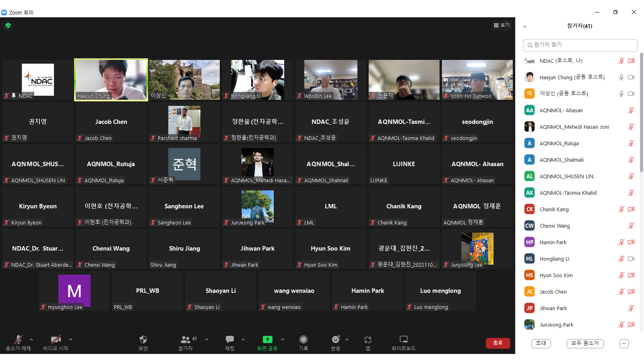Viewport: 644px width, 362px height.
Task: Click muted mic icon for Jihwan Park row
Action: (x=631, y=308)
